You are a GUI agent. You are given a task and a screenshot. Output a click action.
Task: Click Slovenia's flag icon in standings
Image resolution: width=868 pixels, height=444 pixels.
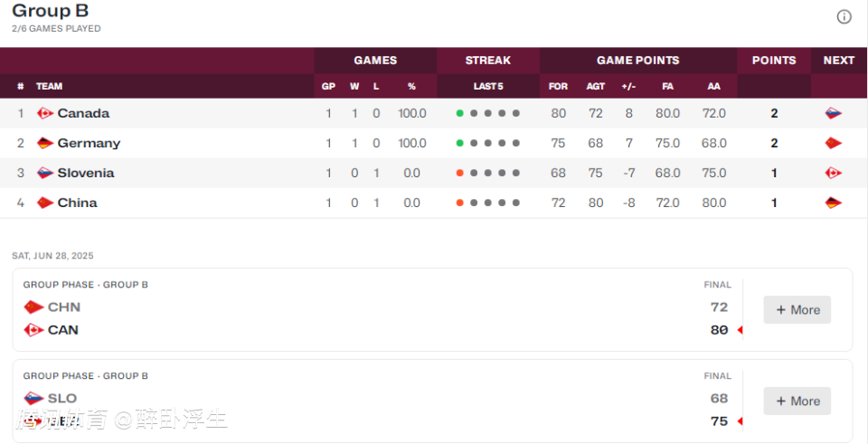pyautogui.click(x=45, y=174)
